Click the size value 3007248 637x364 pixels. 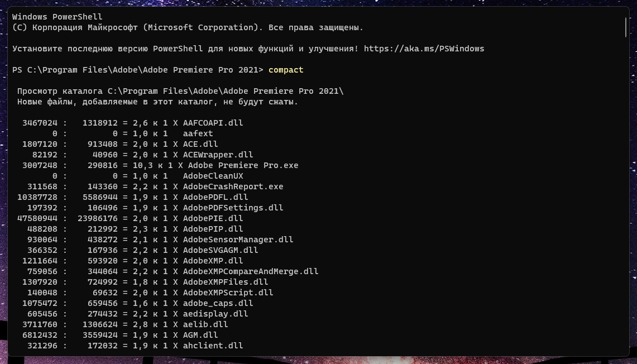pyautogui.click(x=40, y=165)
